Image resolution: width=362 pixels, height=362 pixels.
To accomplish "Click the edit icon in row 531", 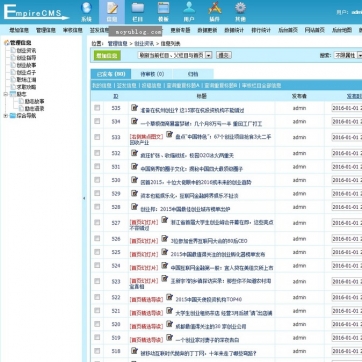I will coord(134,166).
